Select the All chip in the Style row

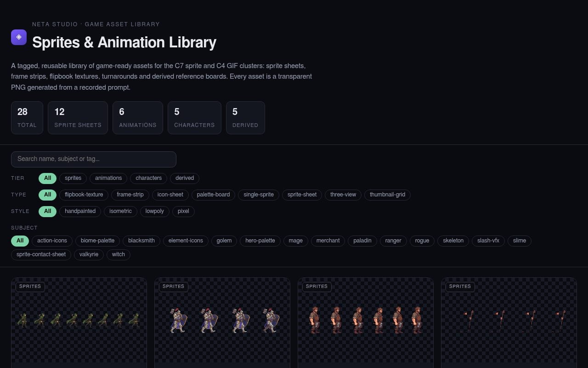(x=47, y=211)
